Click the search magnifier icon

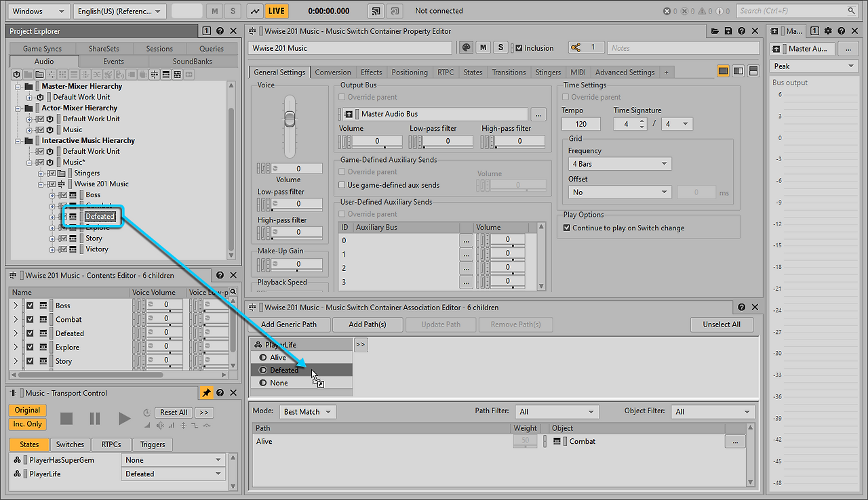click(850, 11)
